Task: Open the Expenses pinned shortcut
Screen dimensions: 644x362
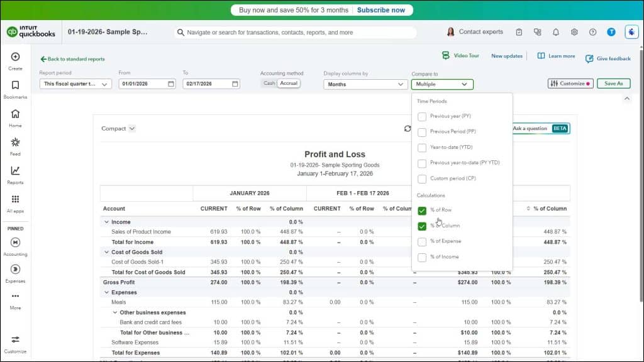Action: tap(15, 273)
